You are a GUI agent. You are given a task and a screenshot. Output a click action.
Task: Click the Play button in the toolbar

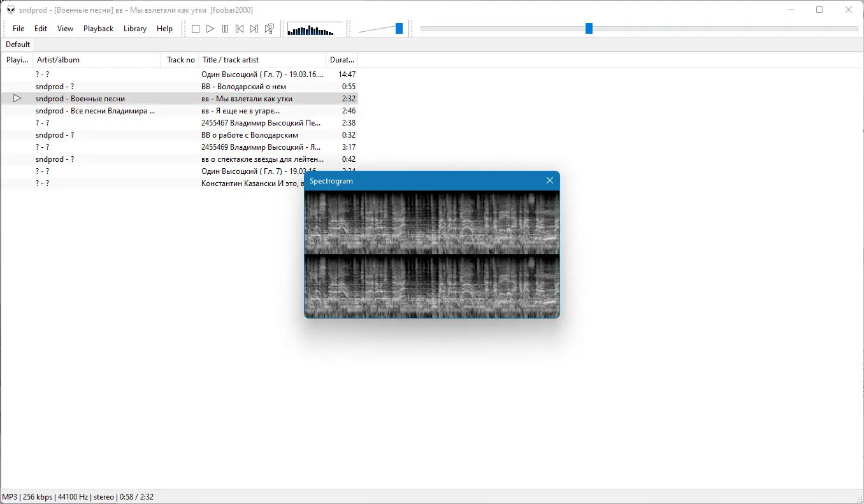coord(210,29)
